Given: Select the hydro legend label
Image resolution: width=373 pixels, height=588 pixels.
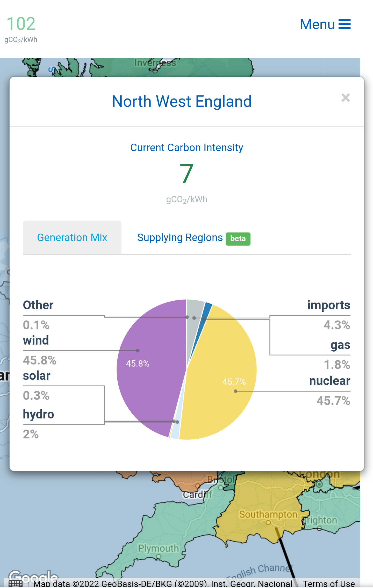Looking at the screenshot, I should click(x=38, y=414).
